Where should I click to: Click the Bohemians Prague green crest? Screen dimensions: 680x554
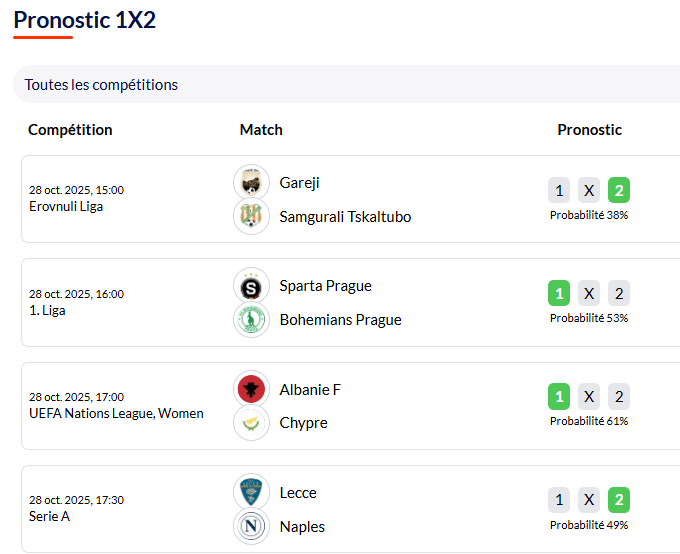251,320
